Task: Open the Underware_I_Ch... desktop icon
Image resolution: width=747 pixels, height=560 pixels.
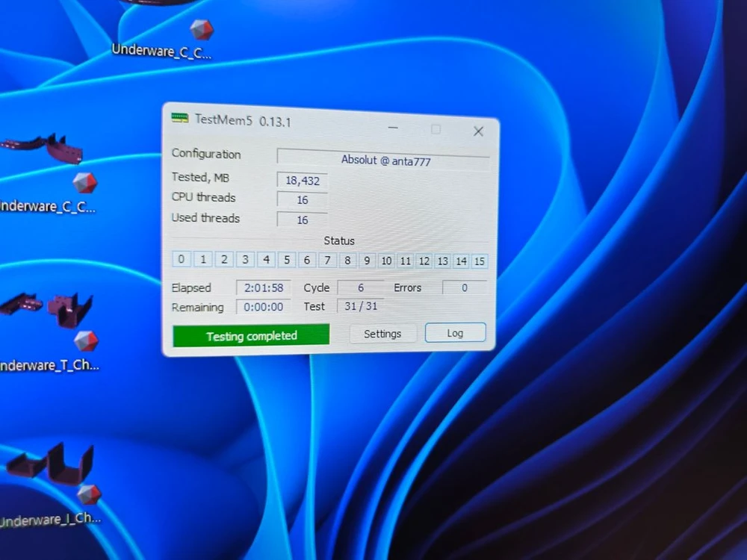Action: point(50,486)
